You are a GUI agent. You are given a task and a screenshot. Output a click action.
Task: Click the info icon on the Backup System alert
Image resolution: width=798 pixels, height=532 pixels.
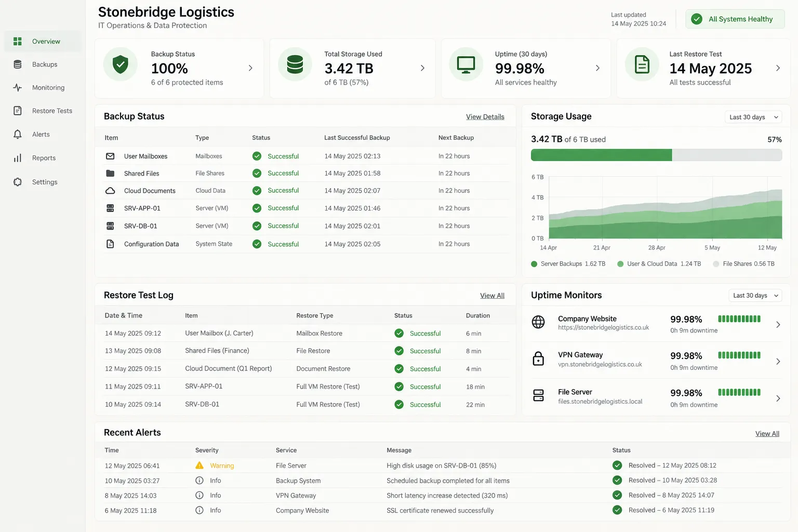click(199, 481)
